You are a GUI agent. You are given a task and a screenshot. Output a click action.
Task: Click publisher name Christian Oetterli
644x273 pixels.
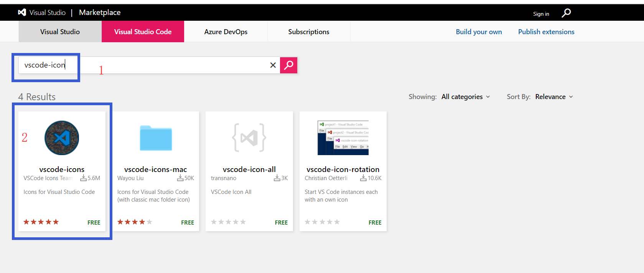click(x=326, y=178)
